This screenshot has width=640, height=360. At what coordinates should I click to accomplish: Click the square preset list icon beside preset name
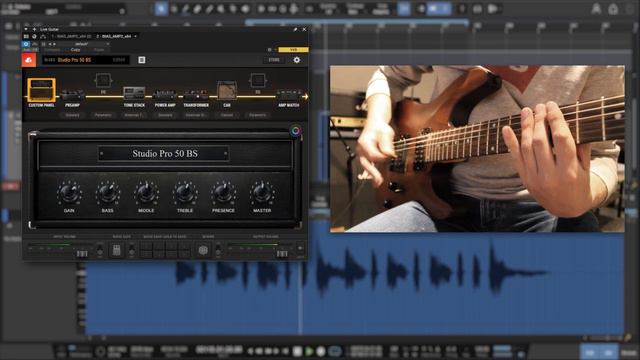click(x=142, y=60)
